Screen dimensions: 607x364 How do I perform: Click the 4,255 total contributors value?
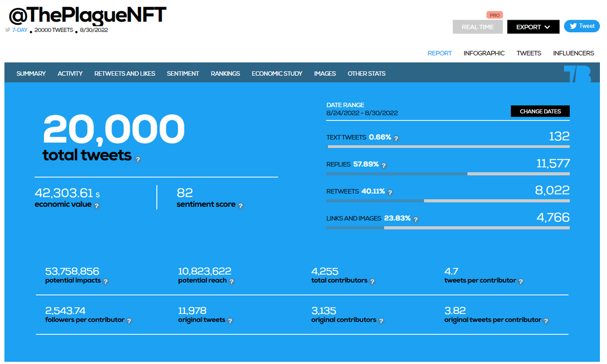point(325,271)
